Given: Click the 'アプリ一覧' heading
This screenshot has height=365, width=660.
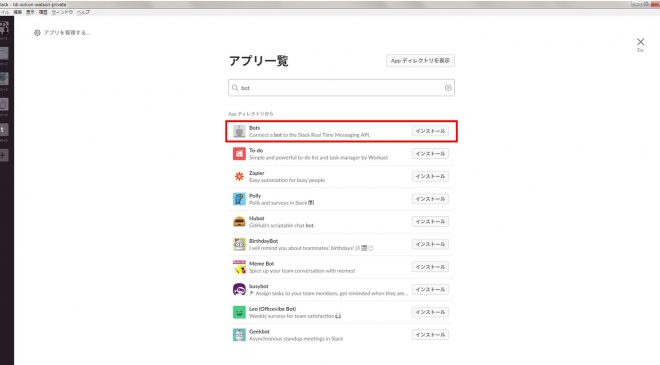Looking at the screenshot, I should click(258, 61).
